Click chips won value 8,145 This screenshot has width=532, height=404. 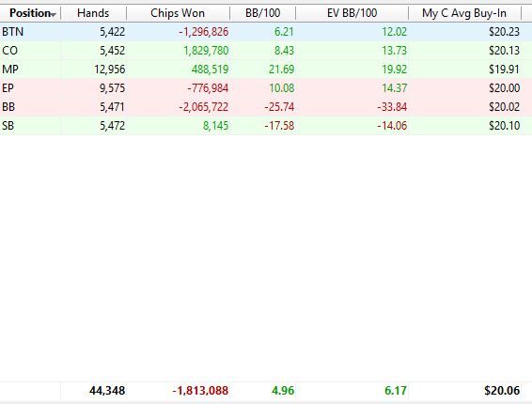click(216, 126)
